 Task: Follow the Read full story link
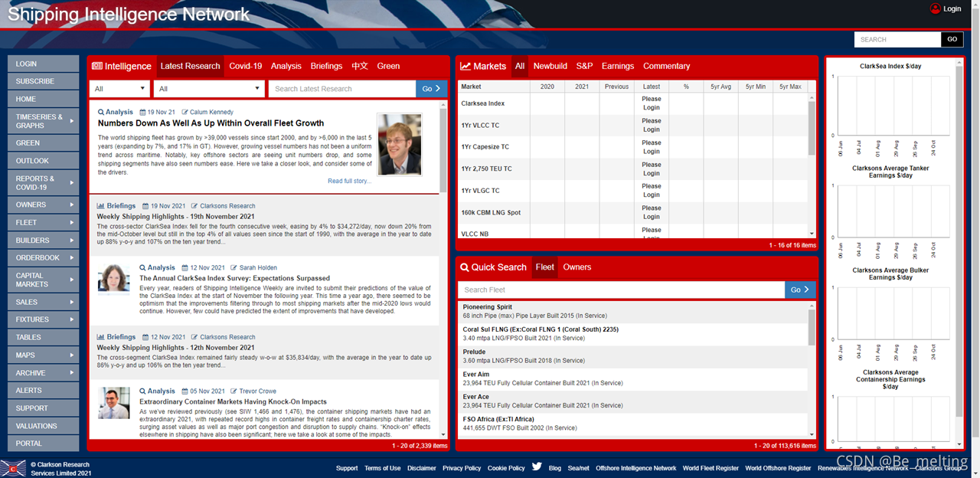tap(349, 182)
